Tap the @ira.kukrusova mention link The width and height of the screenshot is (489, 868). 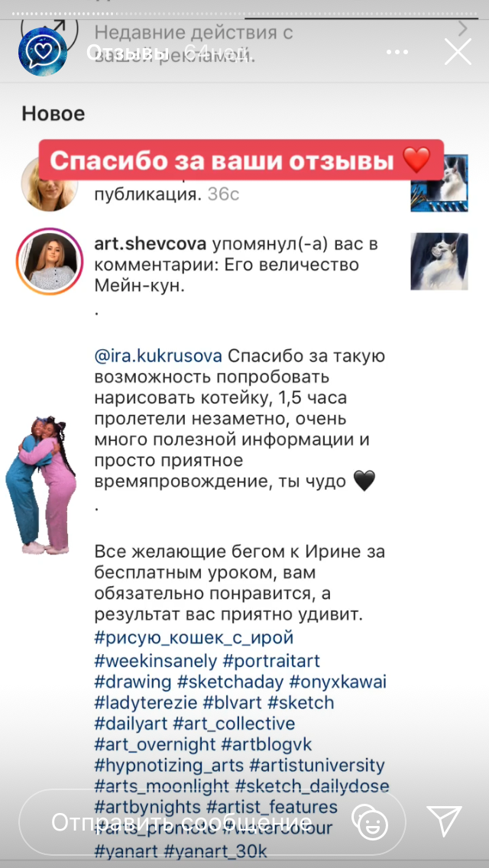(158, 356)
